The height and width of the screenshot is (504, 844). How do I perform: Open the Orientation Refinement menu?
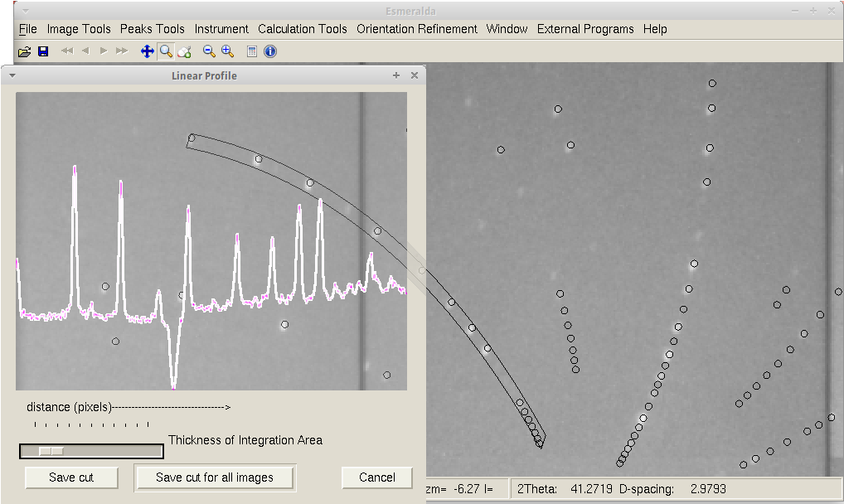point(417,29)
